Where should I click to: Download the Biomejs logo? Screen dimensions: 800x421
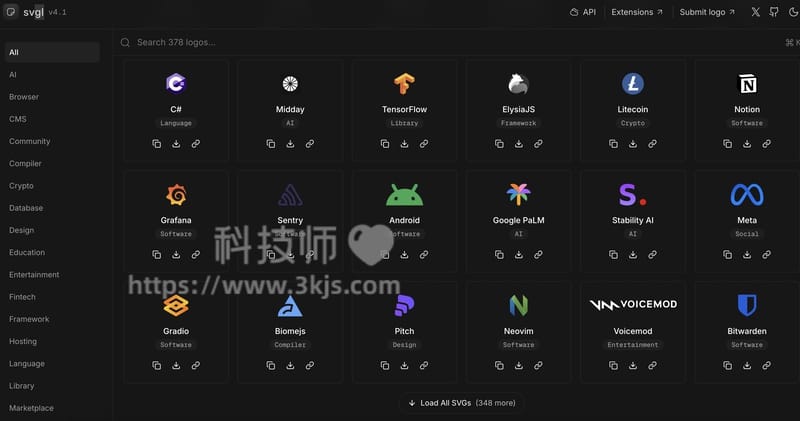tap(290, 365)
